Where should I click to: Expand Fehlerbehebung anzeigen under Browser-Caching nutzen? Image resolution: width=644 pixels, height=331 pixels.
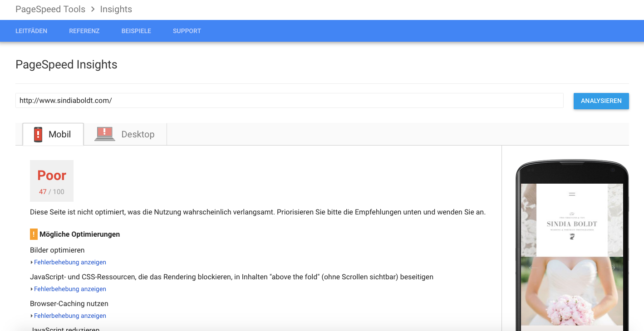tap(68, 316)
